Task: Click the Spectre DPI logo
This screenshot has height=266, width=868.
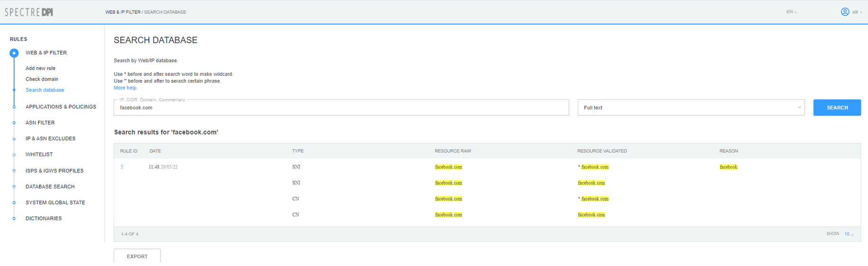Action: click(29, 12)
